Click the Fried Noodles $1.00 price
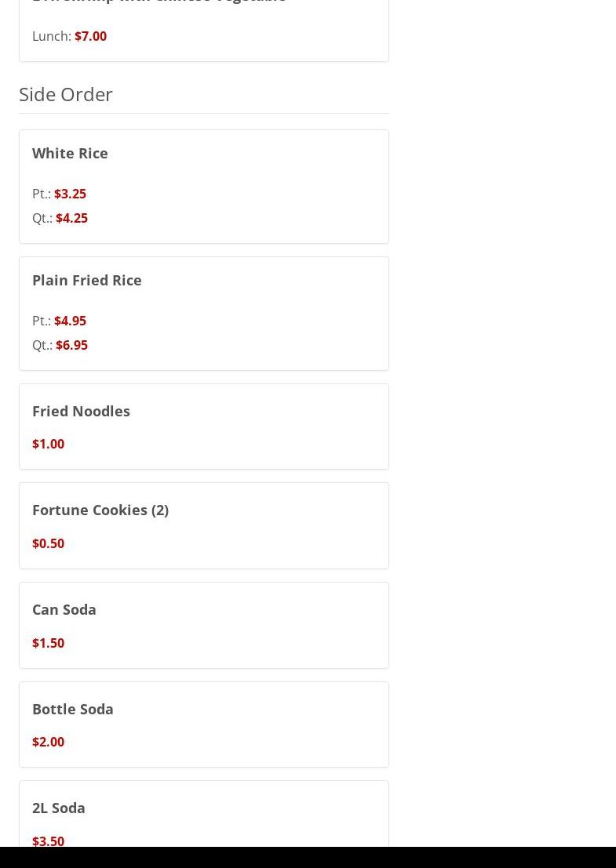 point(48,444)
